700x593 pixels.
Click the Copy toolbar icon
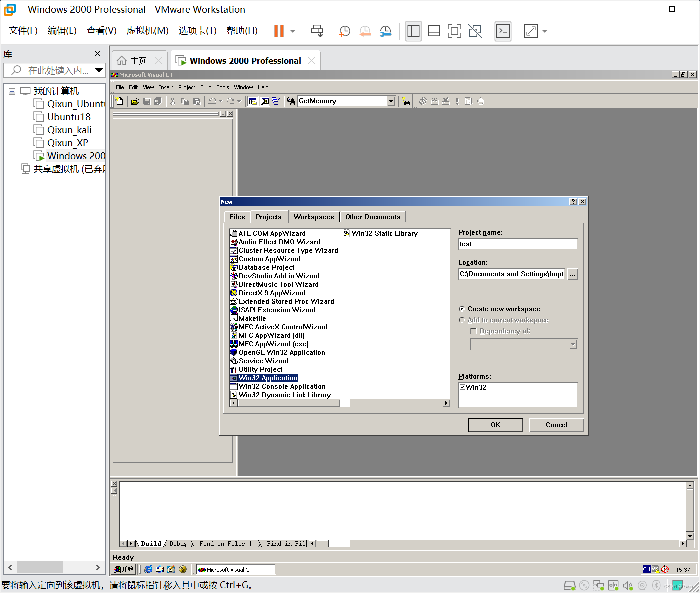[185, 101]
